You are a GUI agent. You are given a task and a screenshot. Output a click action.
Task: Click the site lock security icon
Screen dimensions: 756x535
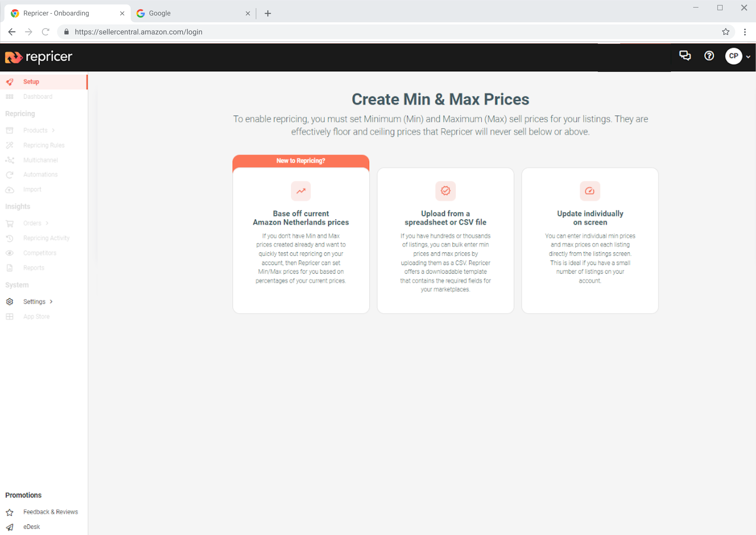pos(67,32)
